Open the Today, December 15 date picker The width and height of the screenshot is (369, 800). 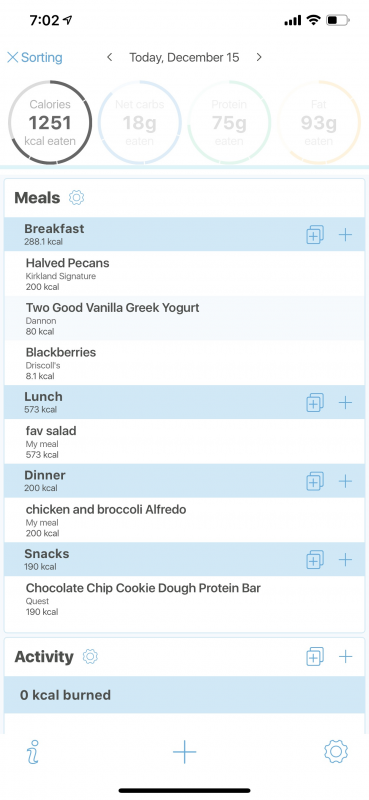coord(184,57)
